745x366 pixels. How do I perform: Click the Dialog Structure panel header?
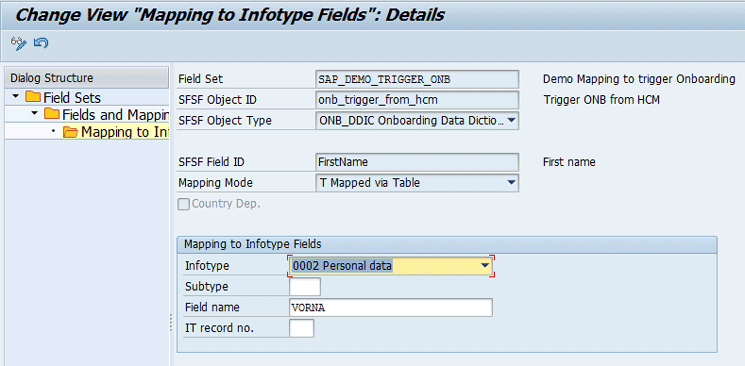(86, 78)
